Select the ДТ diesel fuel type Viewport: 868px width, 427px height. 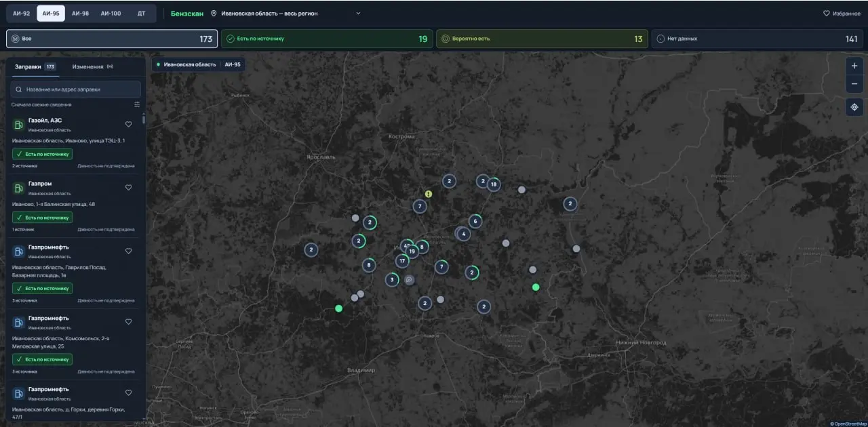141,14
